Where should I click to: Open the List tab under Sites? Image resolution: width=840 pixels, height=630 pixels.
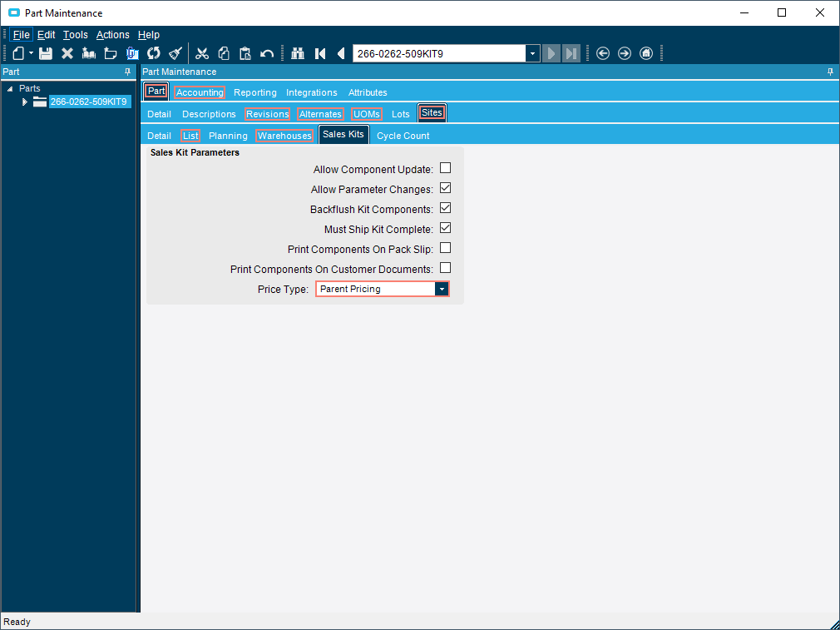coord(190,136)
